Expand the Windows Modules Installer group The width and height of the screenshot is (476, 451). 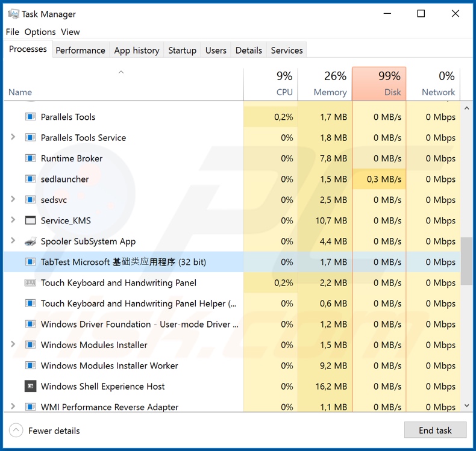13,345
